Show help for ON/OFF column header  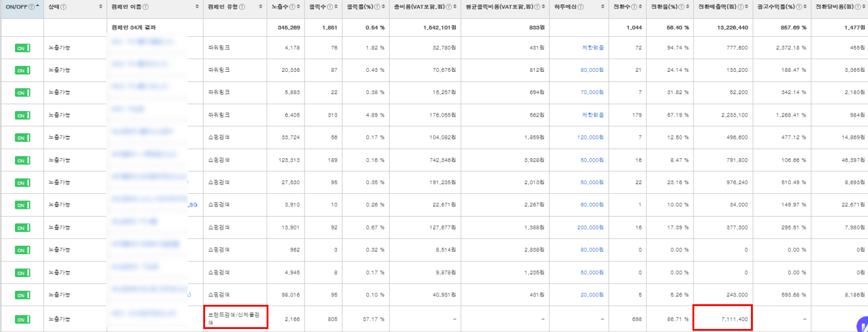point(31,7)
